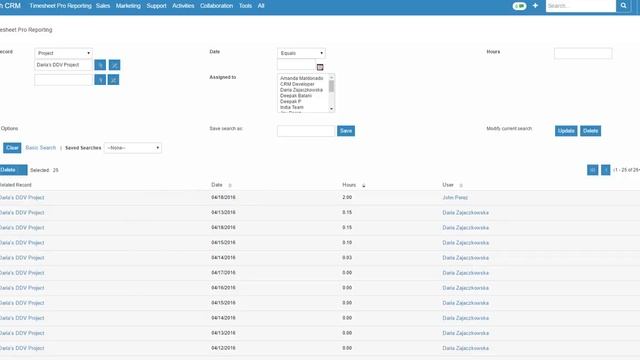640x360 pixels.
Task: Open Daria's DDV Project link in the 0.10 hours row
Action: tap(22, 242)
